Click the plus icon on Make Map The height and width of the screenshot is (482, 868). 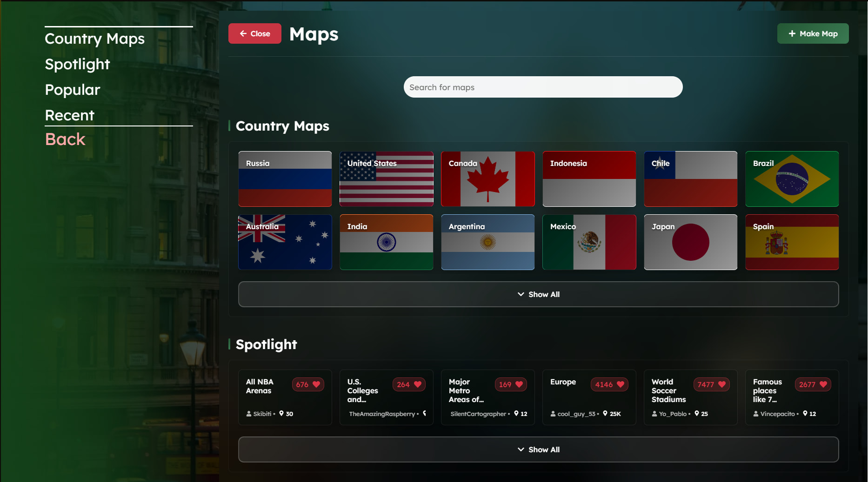[792, 33]
